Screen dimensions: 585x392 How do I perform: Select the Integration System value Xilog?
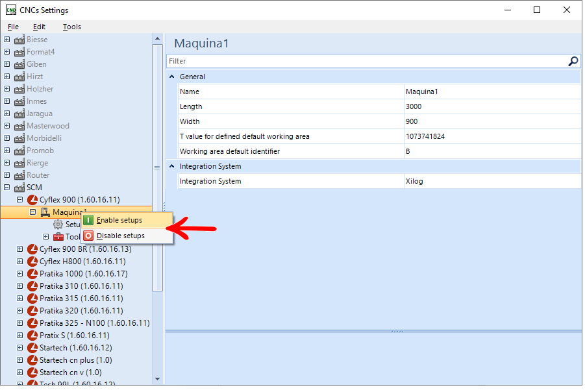(x=492, y=181)
